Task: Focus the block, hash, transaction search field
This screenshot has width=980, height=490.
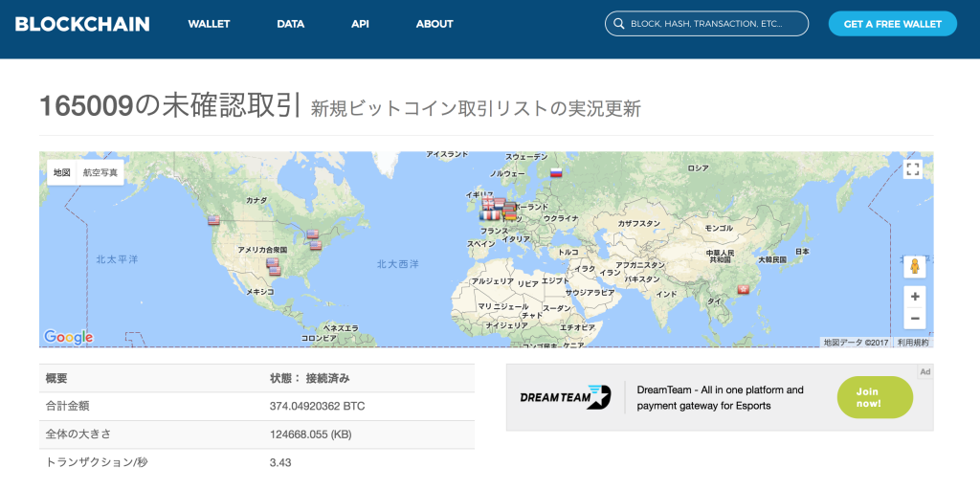Action: [x=713, y=24]
